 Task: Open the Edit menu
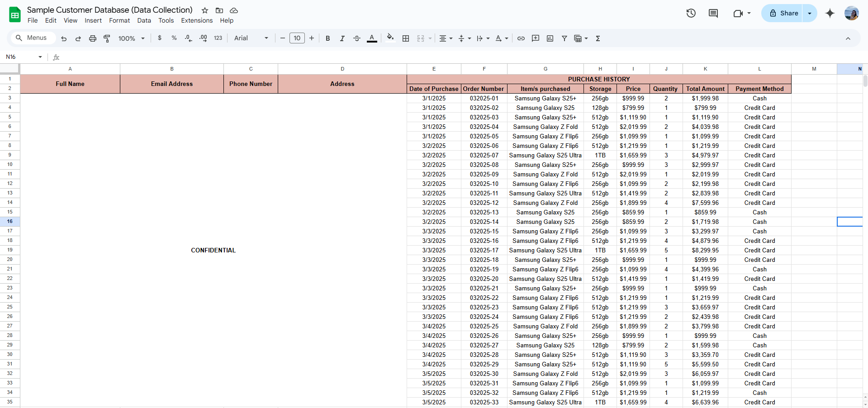51,20
